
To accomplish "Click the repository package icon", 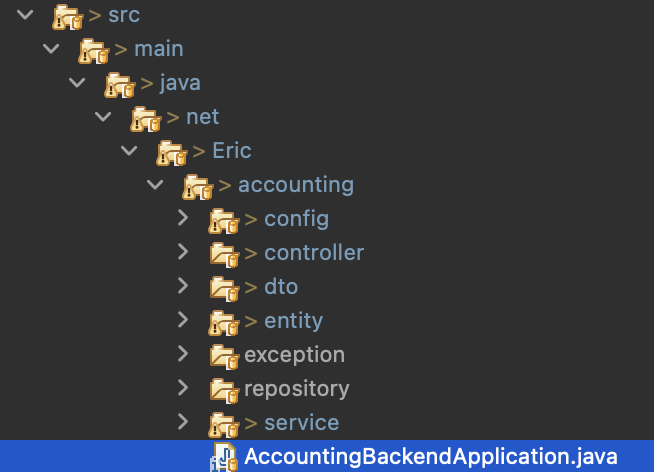I will pos(224,390).
